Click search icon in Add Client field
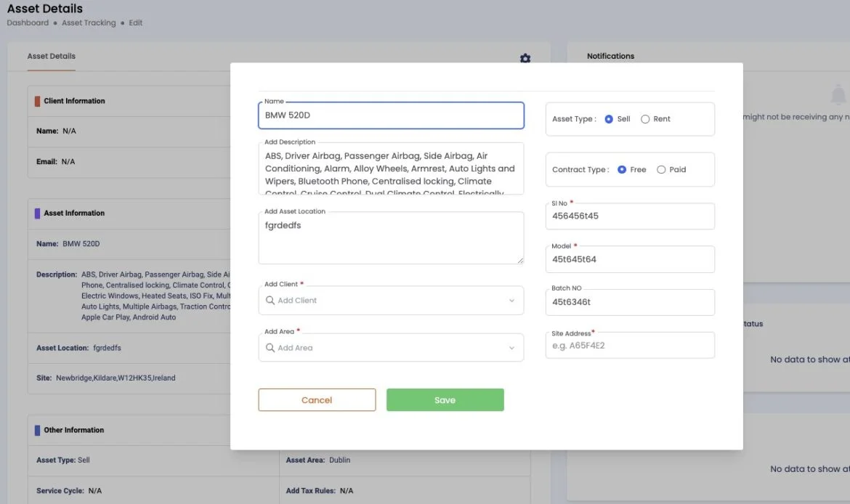Image resolution: width=850 pixels, height=504 pixels. point(270,301)
